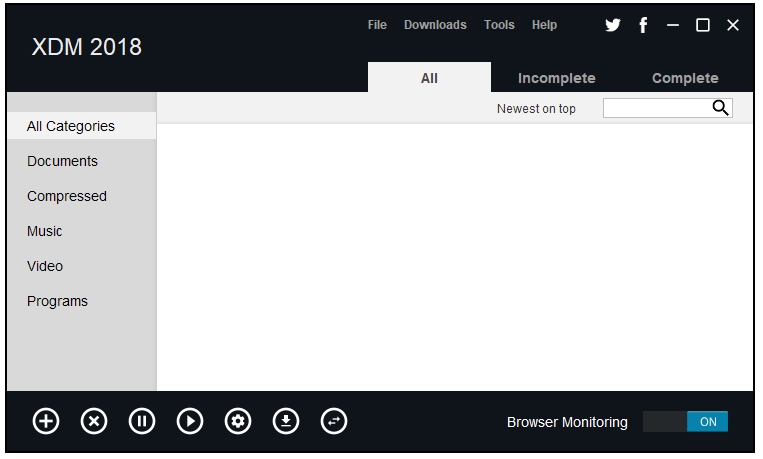The image size is (763, 459).
Task: Open the Facebook icon
Action: pyautogui.click(x=643, y=25)
